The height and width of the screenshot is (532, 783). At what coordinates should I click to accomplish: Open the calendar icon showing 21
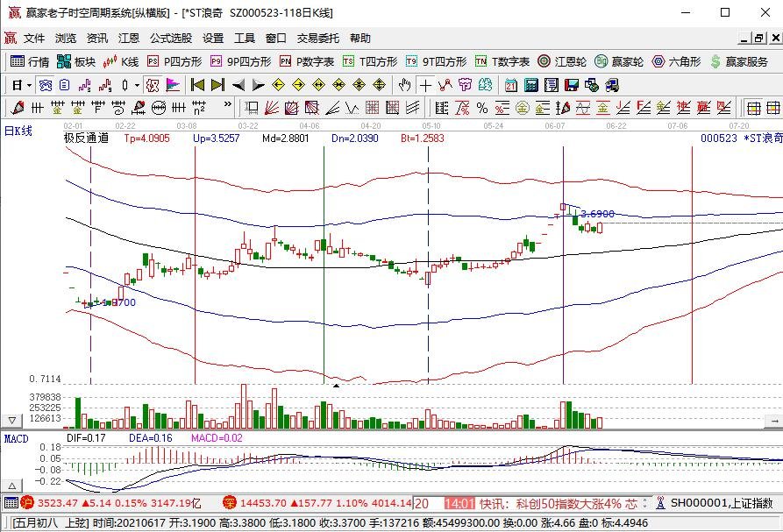click(x=510, y=85)
